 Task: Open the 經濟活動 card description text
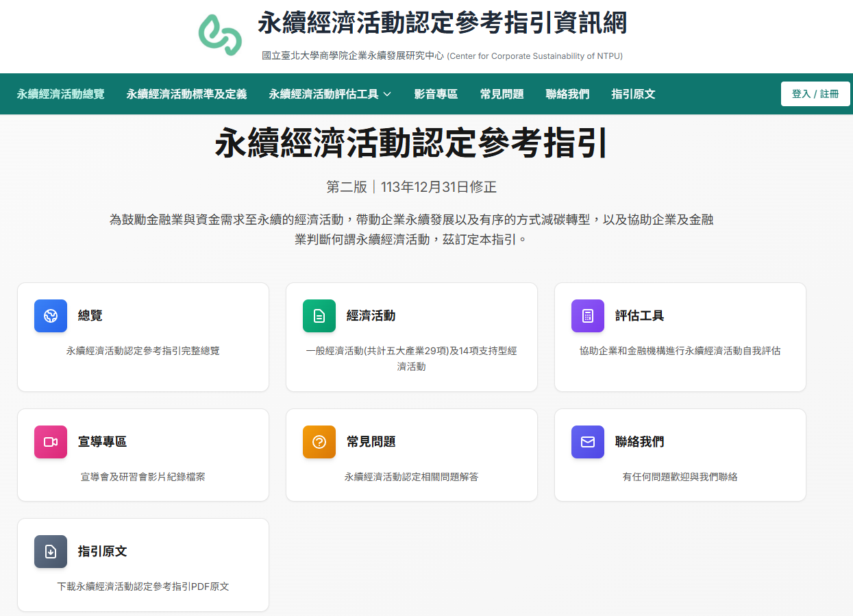[x=411, y=358]
